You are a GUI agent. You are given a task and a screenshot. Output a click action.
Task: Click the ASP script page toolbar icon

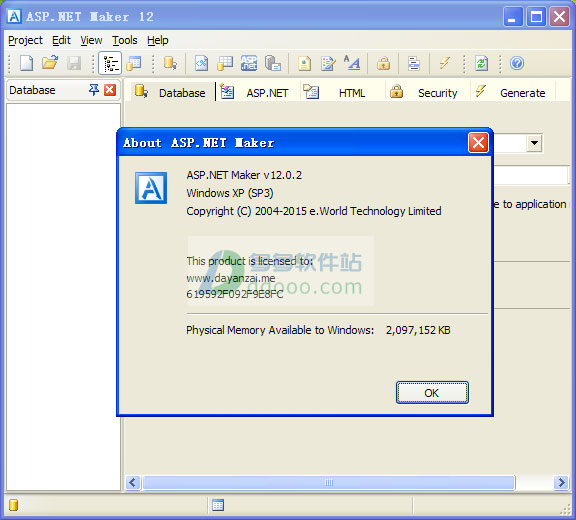click(x=201, y=63)
